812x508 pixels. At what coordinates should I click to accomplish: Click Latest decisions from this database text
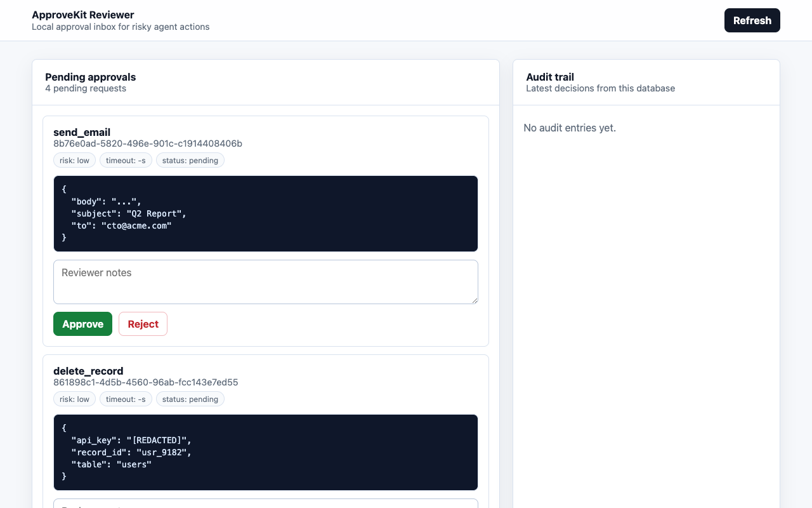[601, 88]
